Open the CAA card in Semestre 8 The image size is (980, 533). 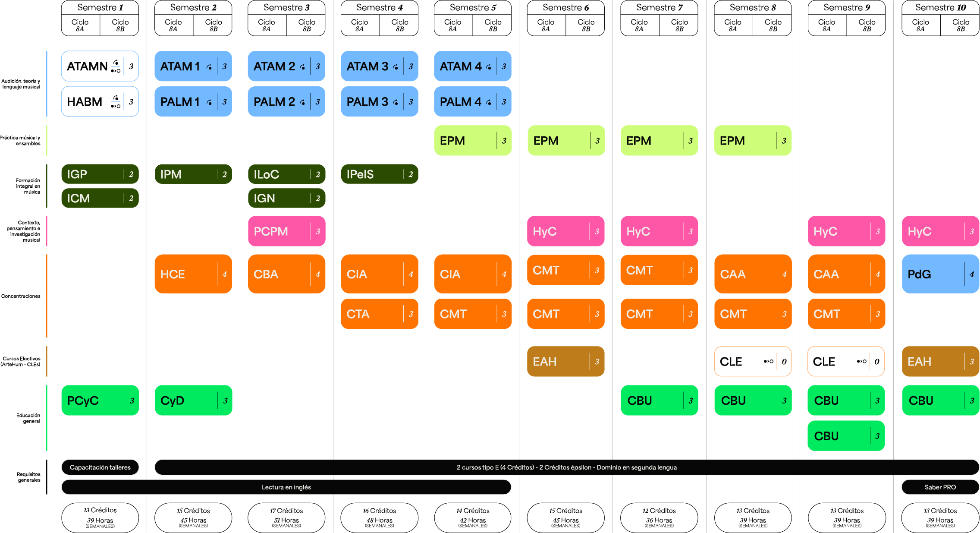[x=753, y=274]
